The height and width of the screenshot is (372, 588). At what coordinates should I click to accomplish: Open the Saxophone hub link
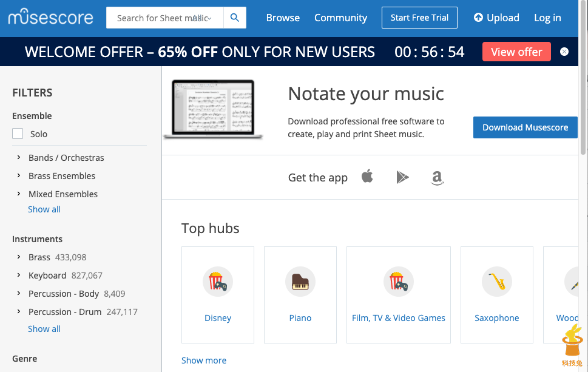click(497, 318)
